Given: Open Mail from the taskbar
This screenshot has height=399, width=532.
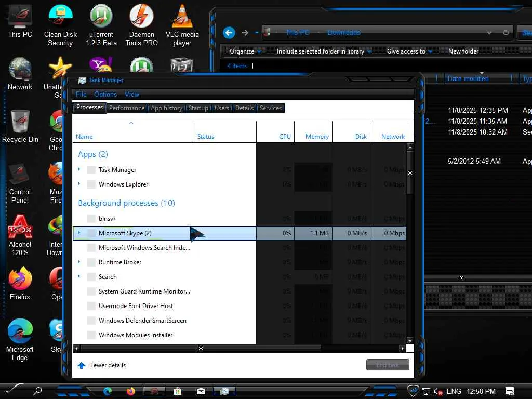Looking at the screenshot, I should 201,391.
